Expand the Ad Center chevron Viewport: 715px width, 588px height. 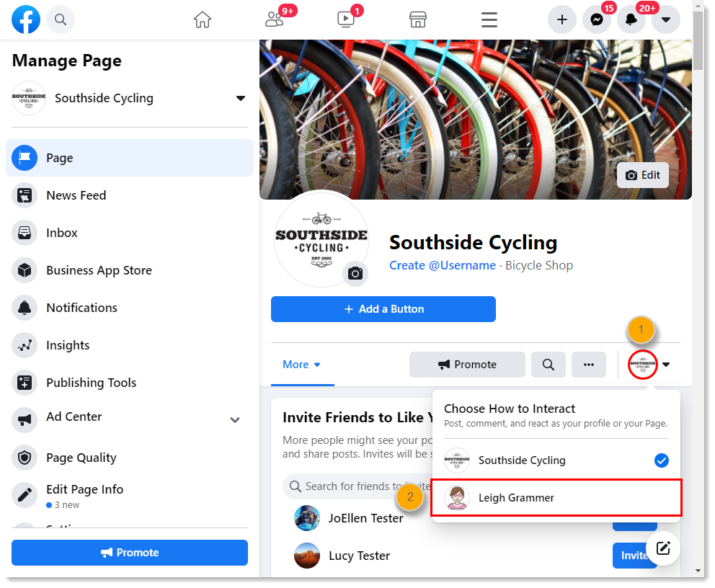pos(235,420)
